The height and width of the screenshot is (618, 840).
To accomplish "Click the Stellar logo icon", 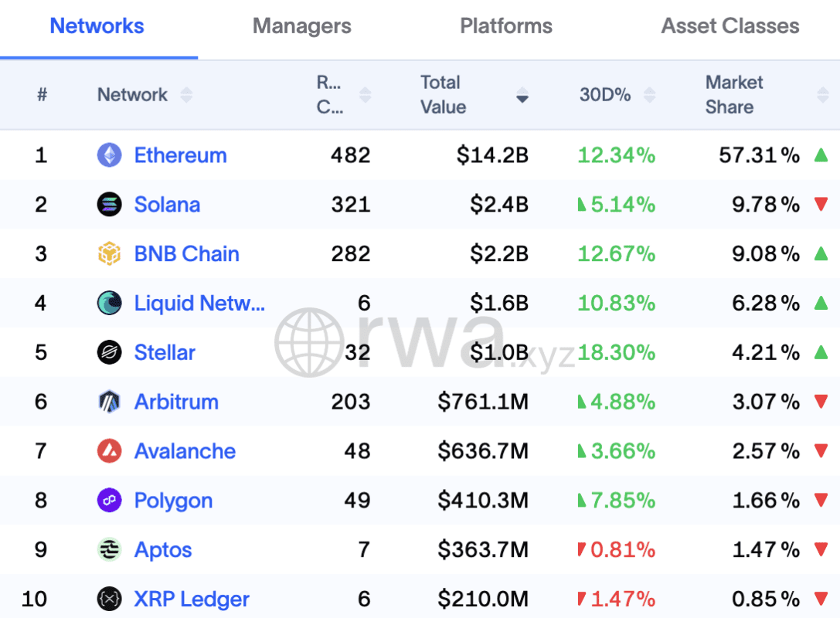I will coord(110,353).
